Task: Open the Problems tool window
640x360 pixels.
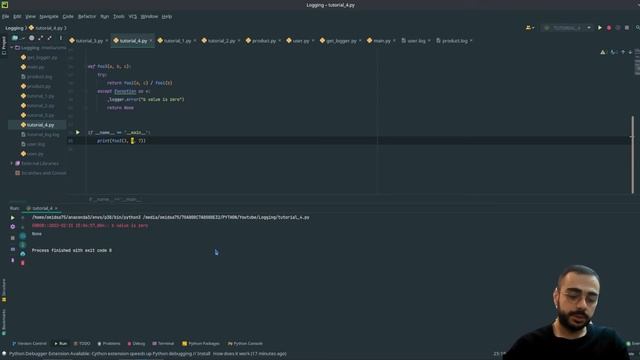Action: 109,344
